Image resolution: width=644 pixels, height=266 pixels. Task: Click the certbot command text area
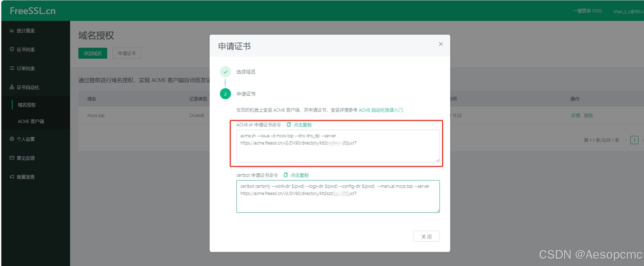point(338,196)
